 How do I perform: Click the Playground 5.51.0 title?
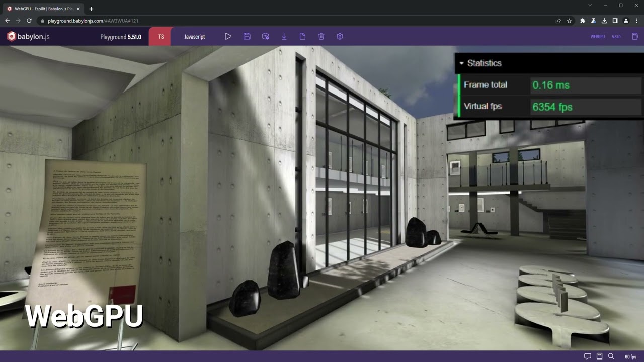tap(121, 37)
